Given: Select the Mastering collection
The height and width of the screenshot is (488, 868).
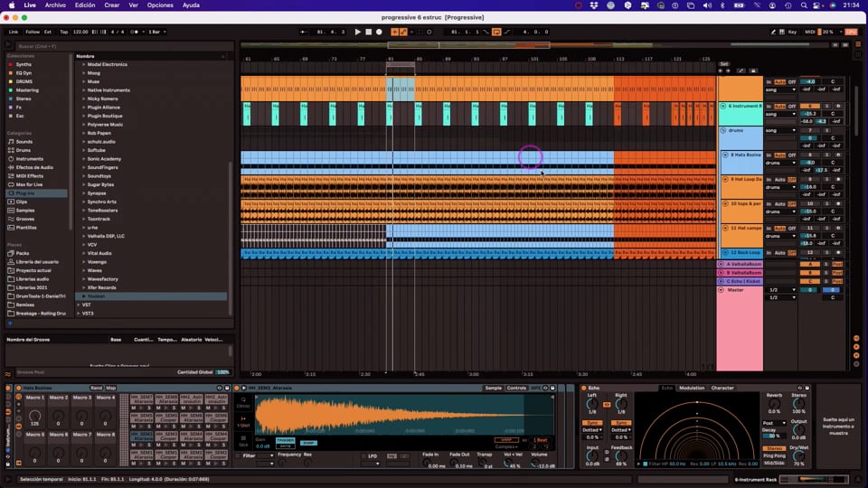Looking at the screenshot, I should 27,90.
